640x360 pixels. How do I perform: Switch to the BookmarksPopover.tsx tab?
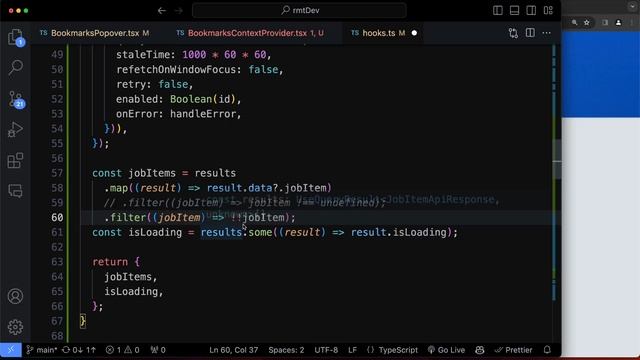tap(95, 33)
